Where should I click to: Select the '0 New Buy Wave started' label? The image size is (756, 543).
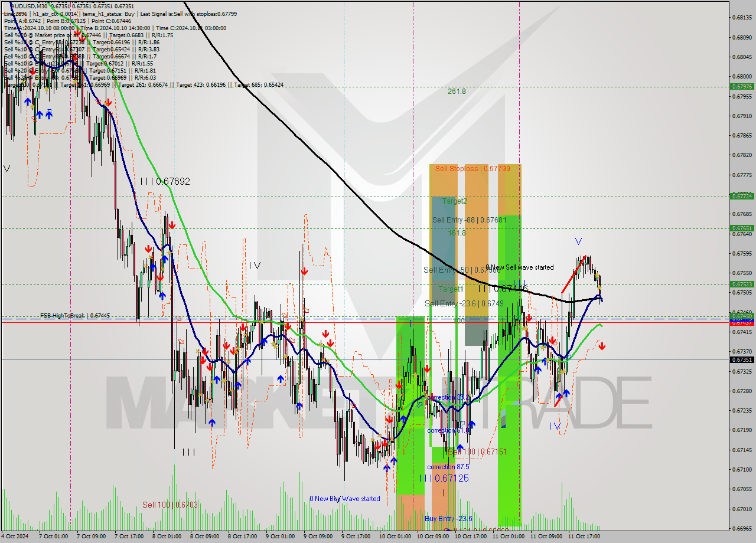[x=345, y=499]
